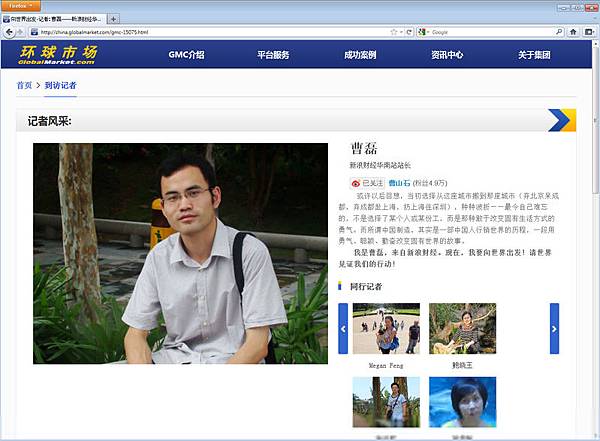The height and width of the screenshot is (441, 600).
Task: Open the GMC介绍 menu item
Action: pos(186,55)
